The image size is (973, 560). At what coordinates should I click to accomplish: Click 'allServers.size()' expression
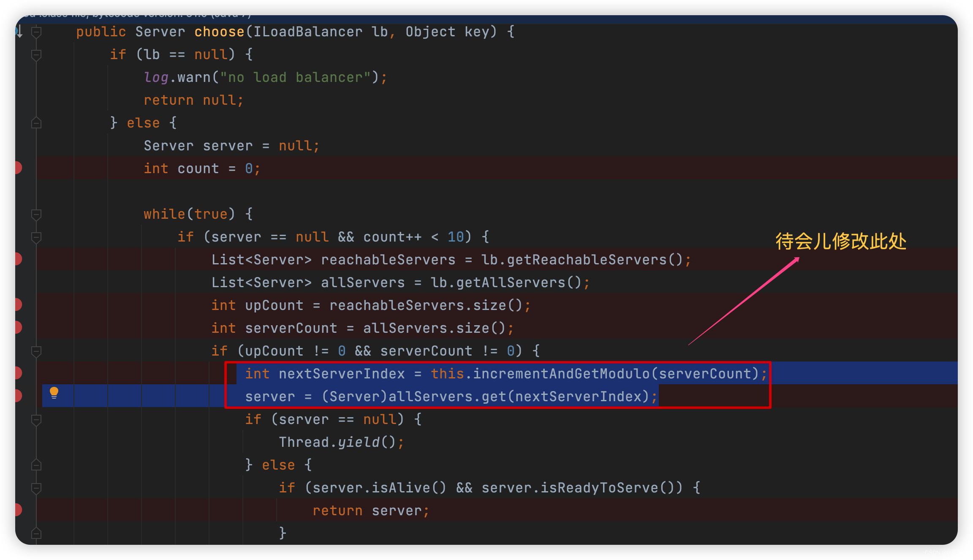click(x=435, y=328)
